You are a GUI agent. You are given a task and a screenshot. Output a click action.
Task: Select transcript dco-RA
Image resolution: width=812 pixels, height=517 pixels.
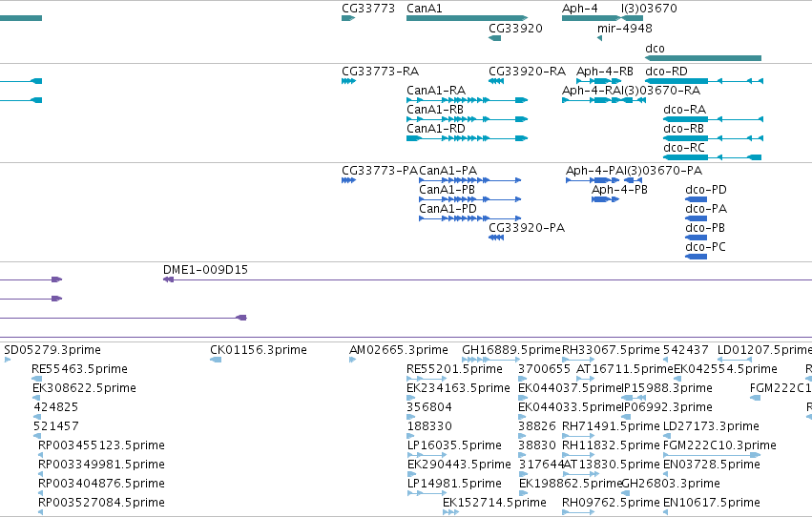[713, 119]
